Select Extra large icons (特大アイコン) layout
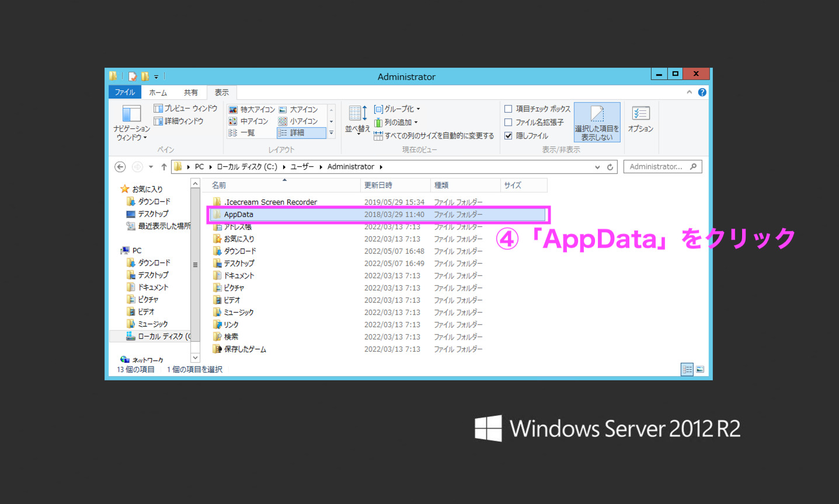The width and height of the screenshot is (839, 504). (x=252, y=110)
